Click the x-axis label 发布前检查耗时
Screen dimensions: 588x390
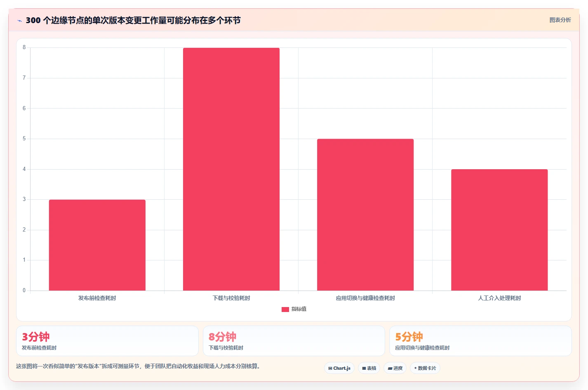(x=97, y=298)
